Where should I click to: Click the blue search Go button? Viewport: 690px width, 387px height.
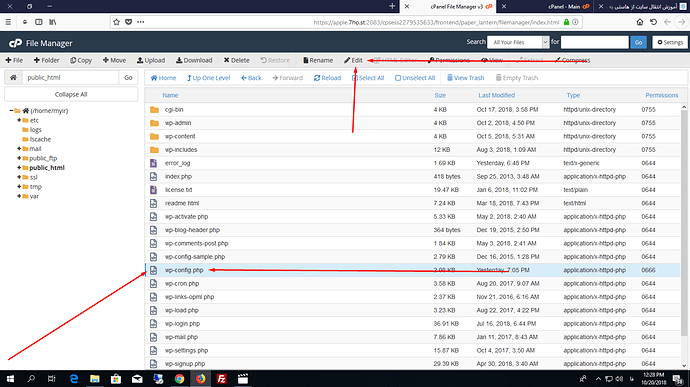point(639,42)
